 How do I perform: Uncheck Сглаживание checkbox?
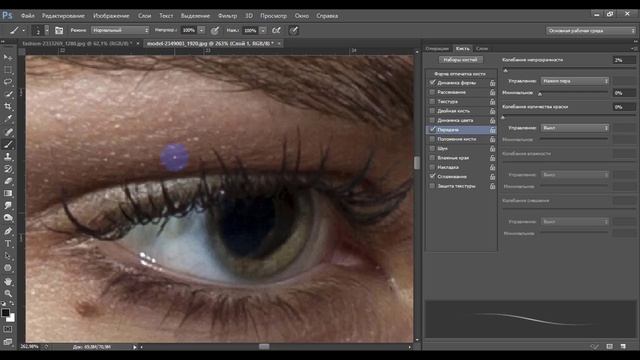[x=432, y=176]
